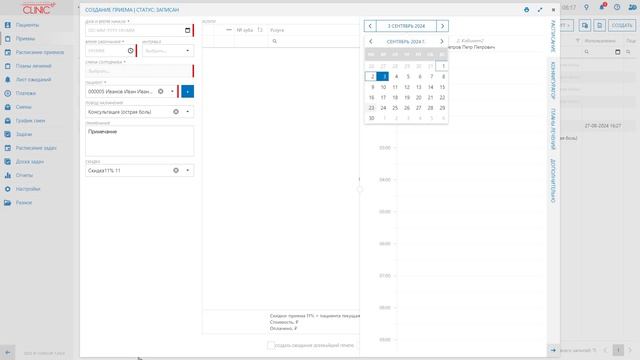Open the Консультация (острая боль) dropdown arrow
Screen dimensions: 640x360
click(x=187, y=112)
